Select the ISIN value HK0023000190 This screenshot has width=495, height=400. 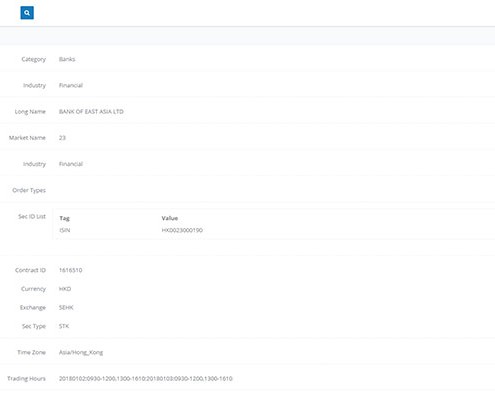pyautogui.click(x=182, y=230)
